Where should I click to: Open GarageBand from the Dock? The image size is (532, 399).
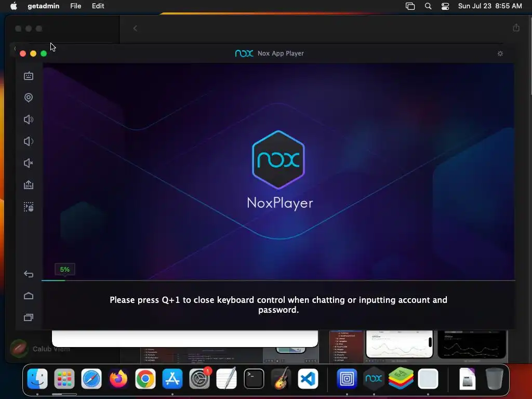[x=281, y=379]
